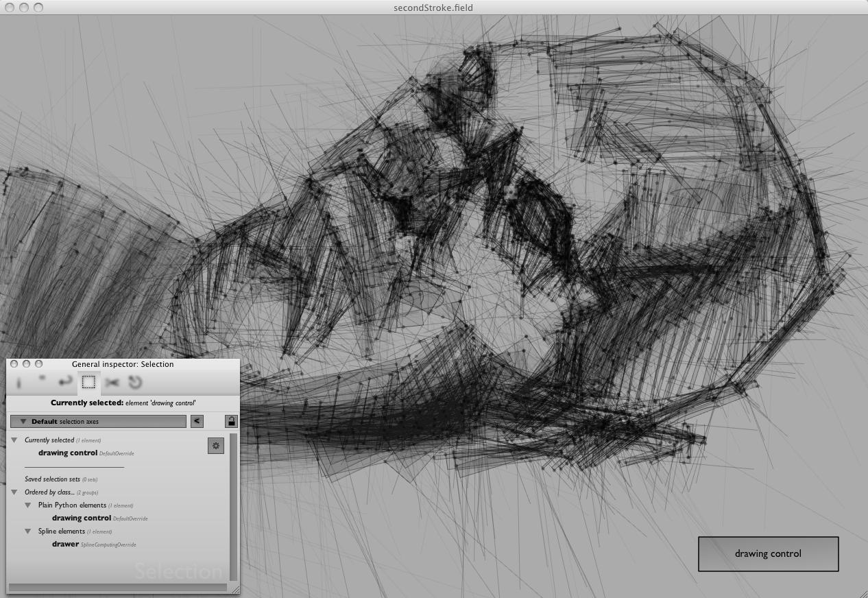This screenshot has height=598, width=868.
Task: Open the Default selection axes dropdown
Action: [98, 421]
